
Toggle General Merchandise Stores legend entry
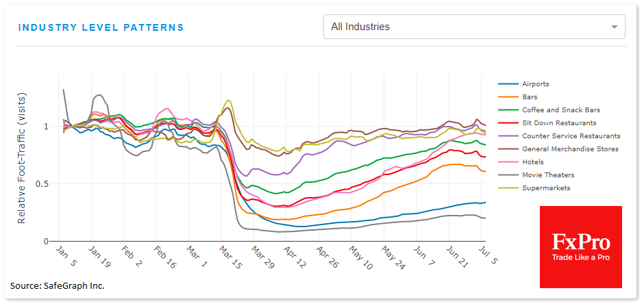click(570, 149)
